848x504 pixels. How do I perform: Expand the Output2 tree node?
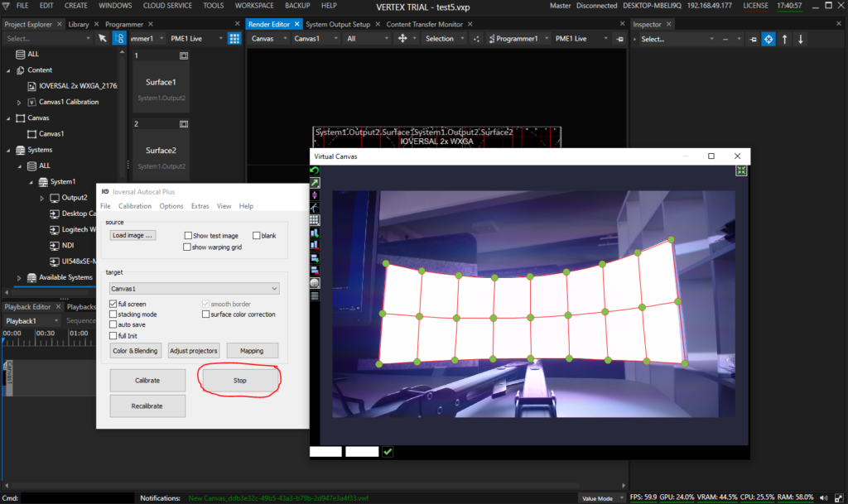tap(42, 198)
